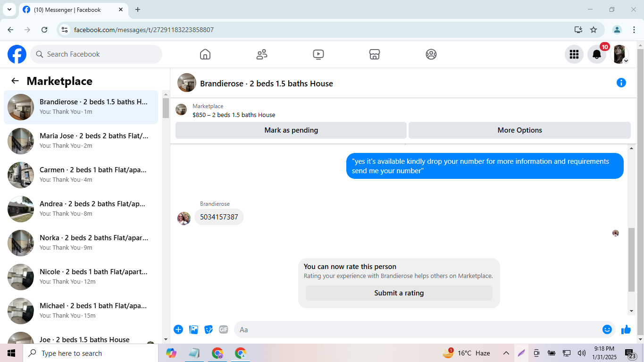
Task: Open a new browser tab
Action: 138,9
